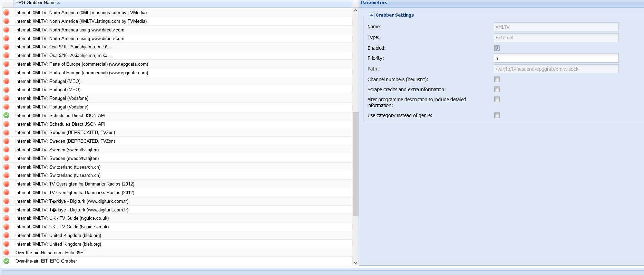The image size is (644, 275).
Task: Click red icon of upper Switzerland (tv.search.ch) row
Action: pos(7,167)
